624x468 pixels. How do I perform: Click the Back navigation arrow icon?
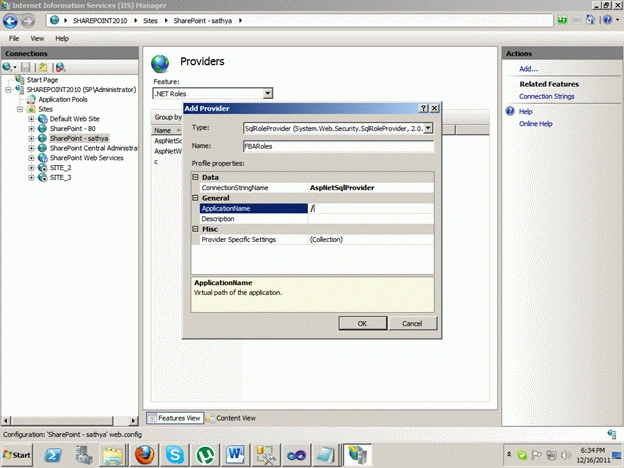(10, 21)
